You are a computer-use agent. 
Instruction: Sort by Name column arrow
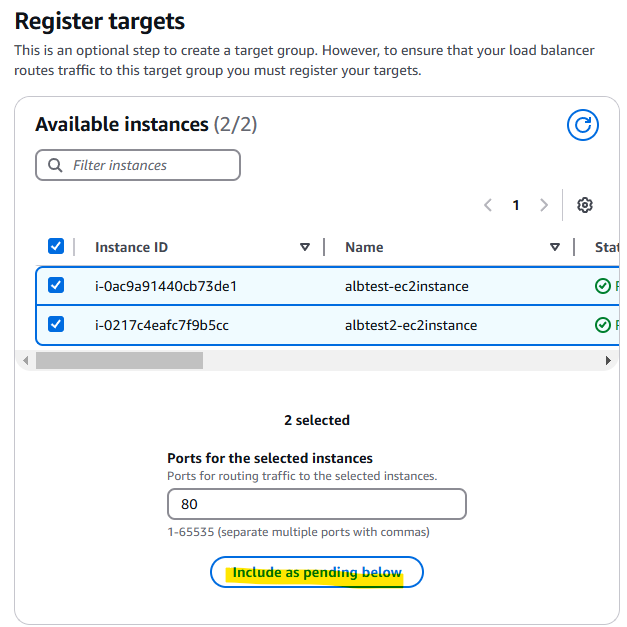click(x=555, y=247)
